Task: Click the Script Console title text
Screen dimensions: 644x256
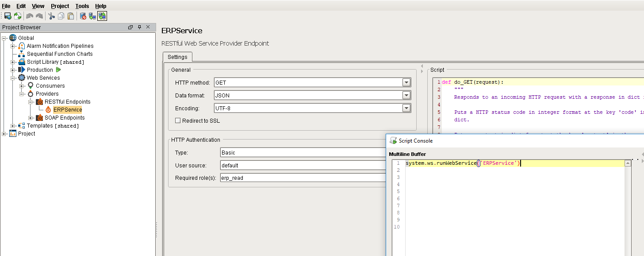Action: (416, 140)
